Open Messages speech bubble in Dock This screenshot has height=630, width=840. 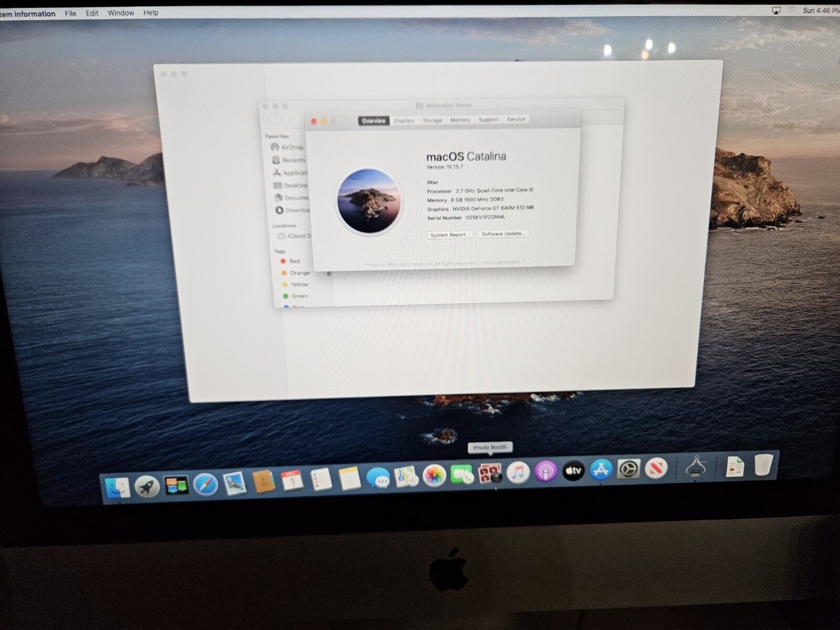click(378, 478)
